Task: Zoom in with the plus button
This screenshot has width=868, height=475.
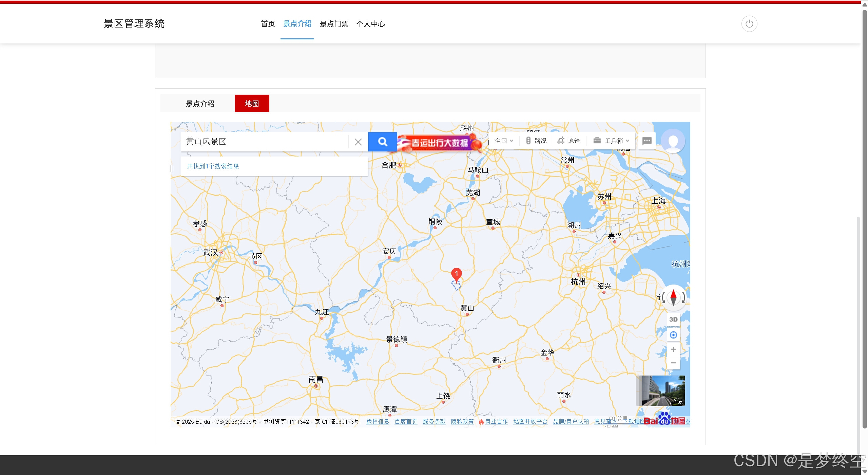Action: pyautogui.click(x=673, y=349)
